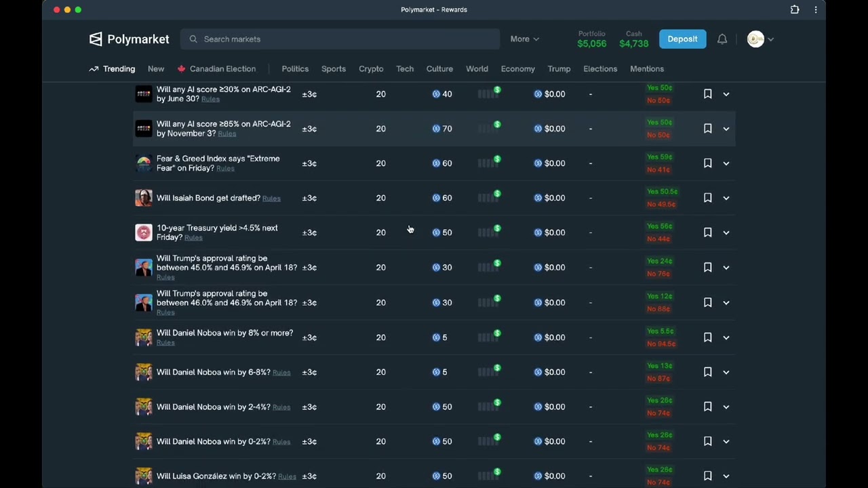The image size is (868, 488).
Task: Open the 10-year Treasury yield market thumbnail
Action: coord(144,232)
